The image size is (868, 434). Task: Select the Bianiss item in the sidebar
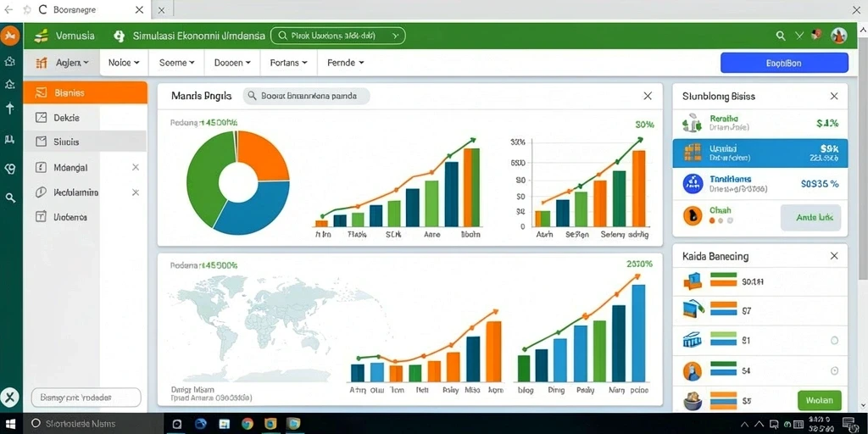(x=86, y=92)
